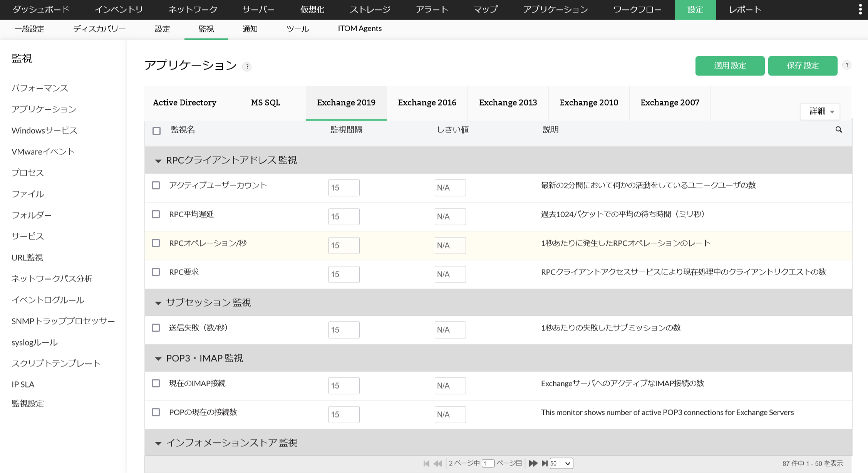Screen dimensions: 868x473
Task: Open the 詳細 dropdown
Action: coord(821,111)
